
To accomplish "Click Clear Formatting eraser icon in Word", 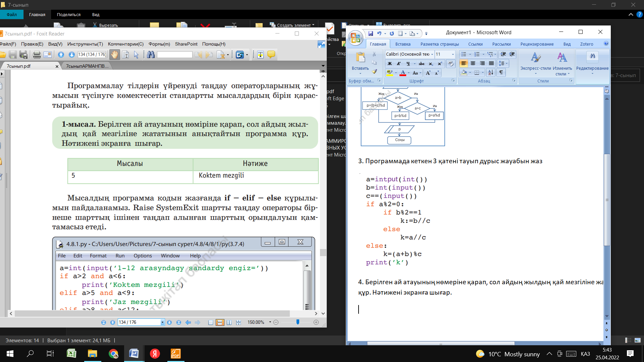I will [451, 63].
